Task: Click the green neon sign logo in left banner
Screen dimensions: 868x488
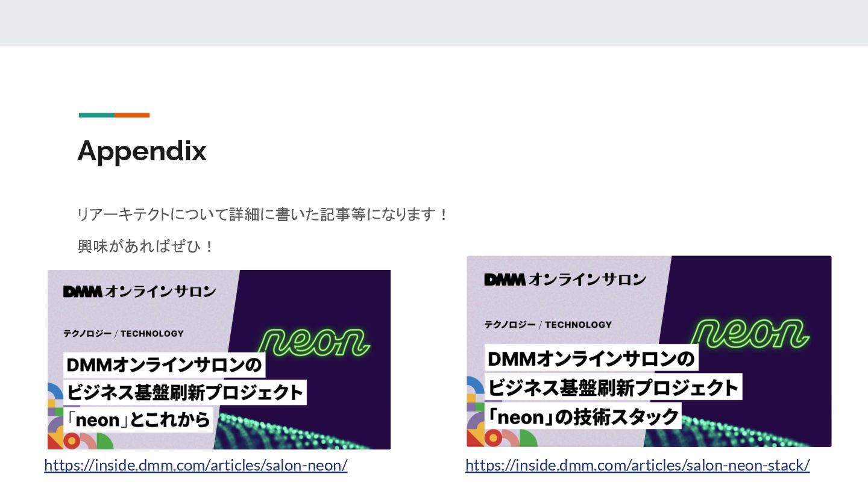Action: click(314, 342)
